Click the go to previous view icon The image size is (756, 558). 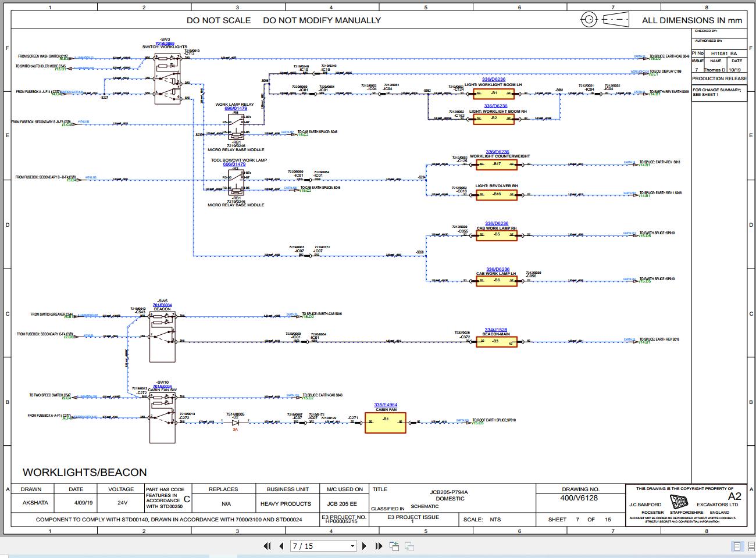394,546
